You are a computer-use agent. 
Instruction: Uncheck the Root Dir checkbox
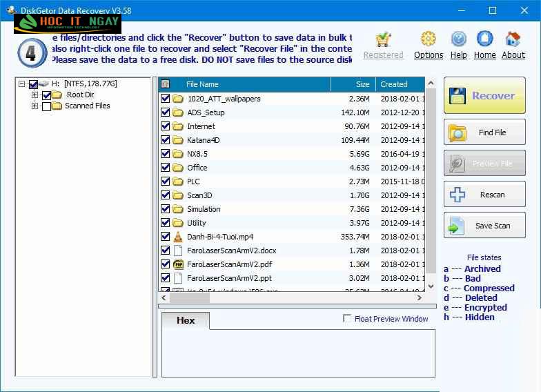pyautogui.click(x=47, y=95)
